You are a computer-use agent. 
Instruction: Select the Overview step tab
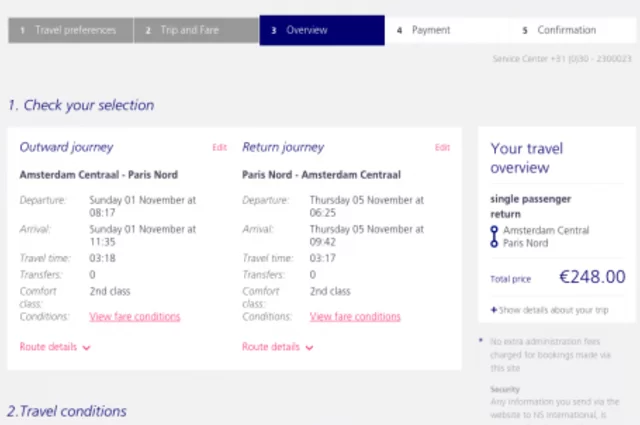point(321,30)
